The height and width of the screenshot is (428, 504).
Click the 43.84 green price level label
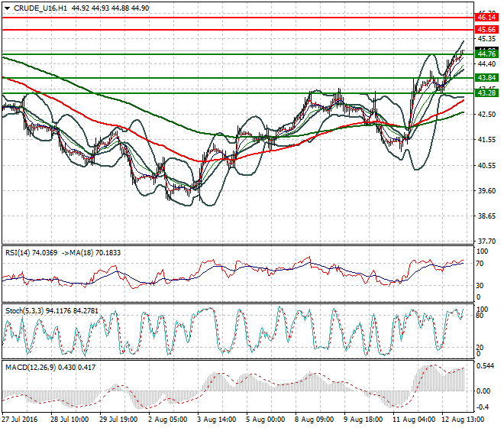point(486,77)
